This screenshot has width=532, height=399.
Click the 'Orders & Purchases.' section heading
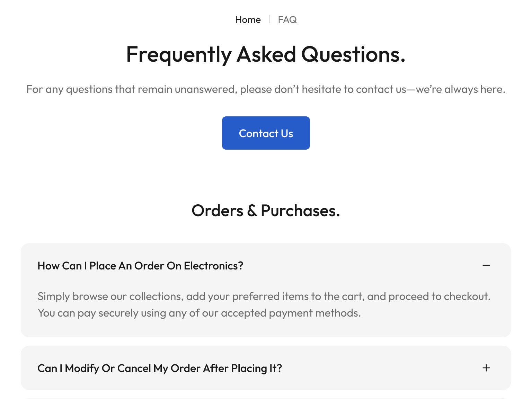tap(266, 211)
